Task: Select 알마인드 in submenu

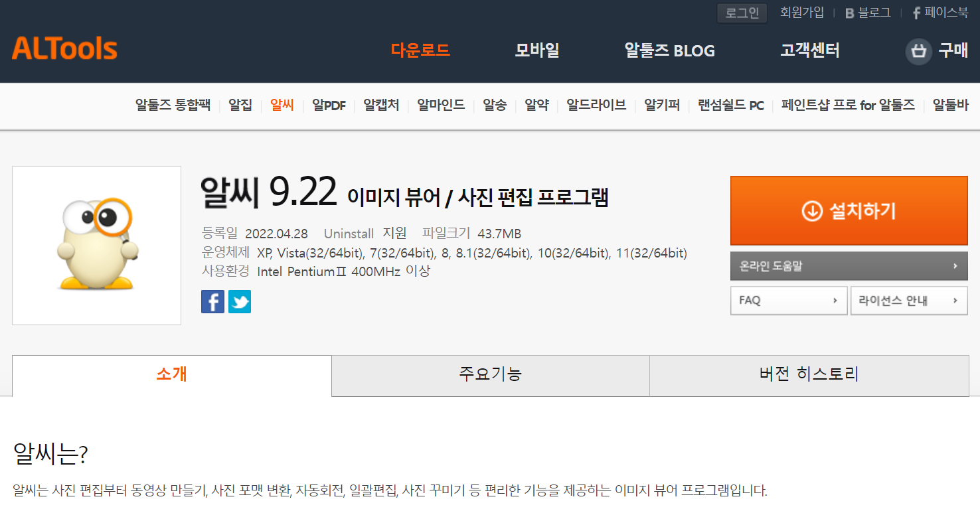Action: pos(441,105)
